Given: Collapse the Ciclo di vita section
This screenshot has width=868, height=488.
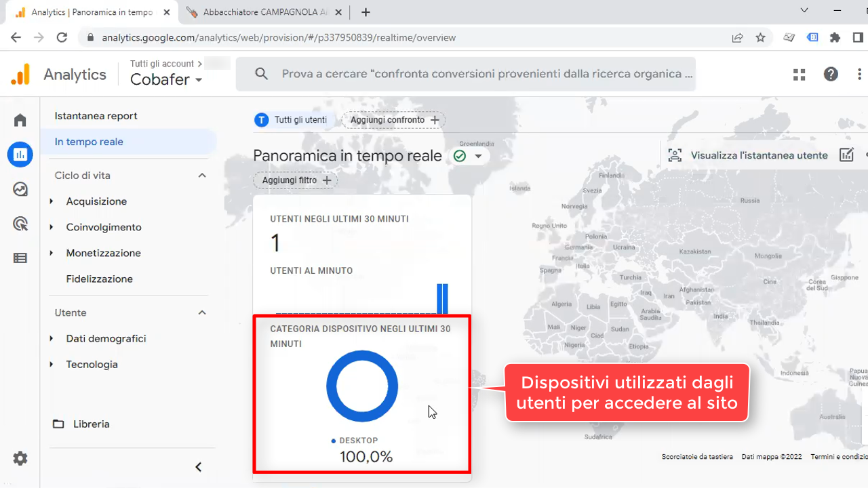Looking at the screenshot, I should (201, 175).
